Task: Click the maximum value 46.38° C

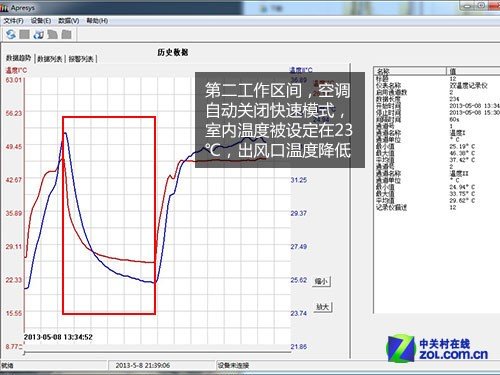Action: tap(462, 153)
